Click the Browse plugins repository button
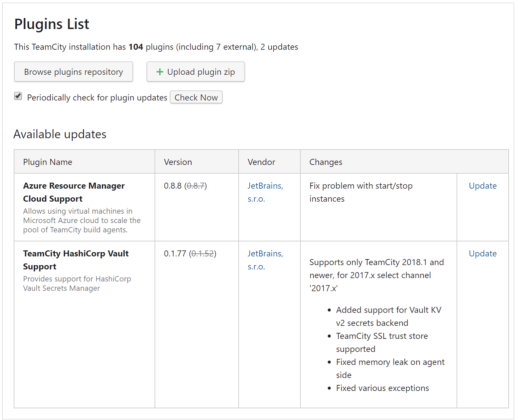 (73, 72)
